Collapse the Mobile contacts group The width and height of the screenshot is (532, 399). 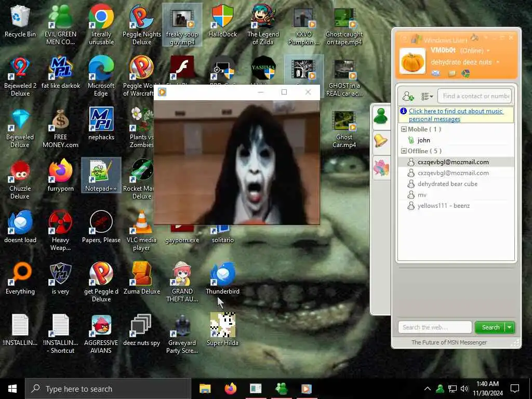point(404,129)
